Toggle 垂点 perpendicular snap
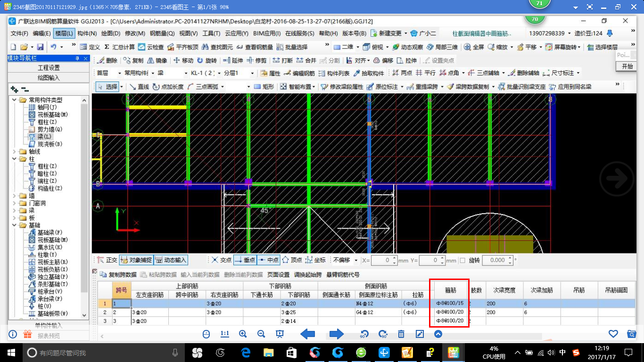 245,260
